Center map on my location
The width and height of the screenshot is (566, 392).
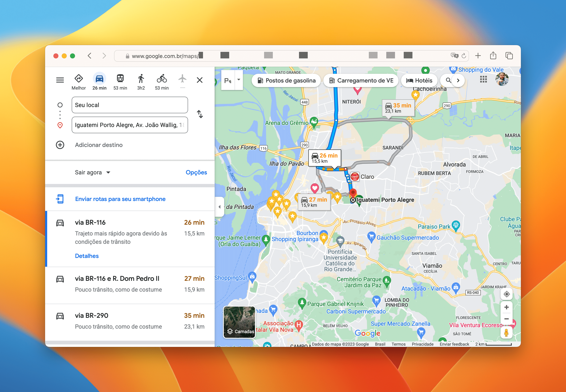click(507, 294)
